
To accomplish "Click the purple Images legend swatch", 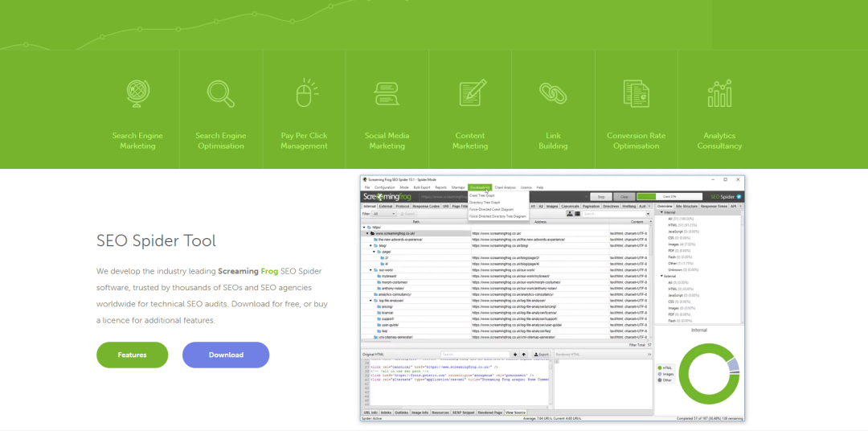I will [659, 374].
